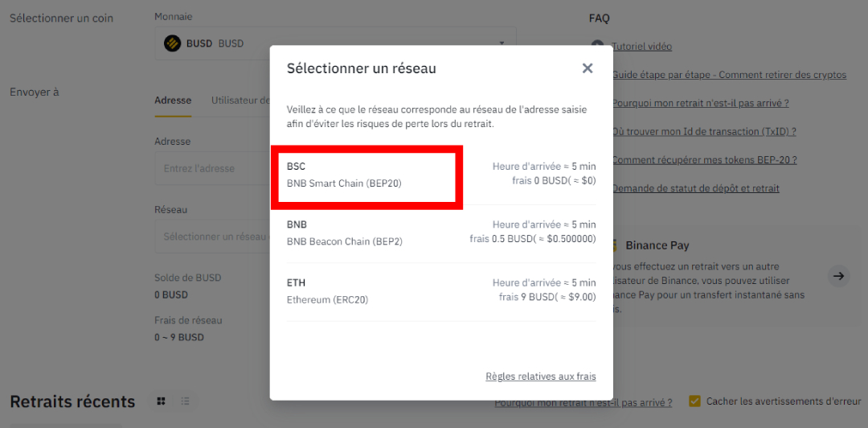Select the BSC BNB Smart Chain network
The width and height of the screenshot is (868, 428).
click(x=441, y=175)
